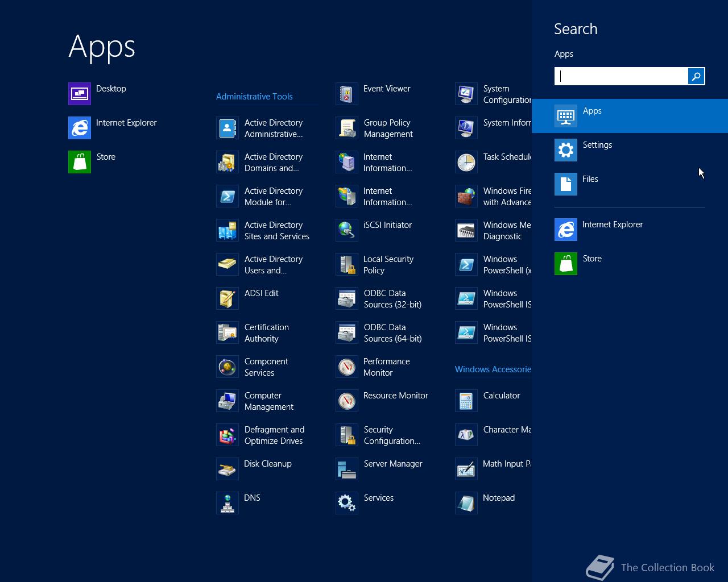
Task: Launch the Server Manager icon
Action: click(347, 469)
